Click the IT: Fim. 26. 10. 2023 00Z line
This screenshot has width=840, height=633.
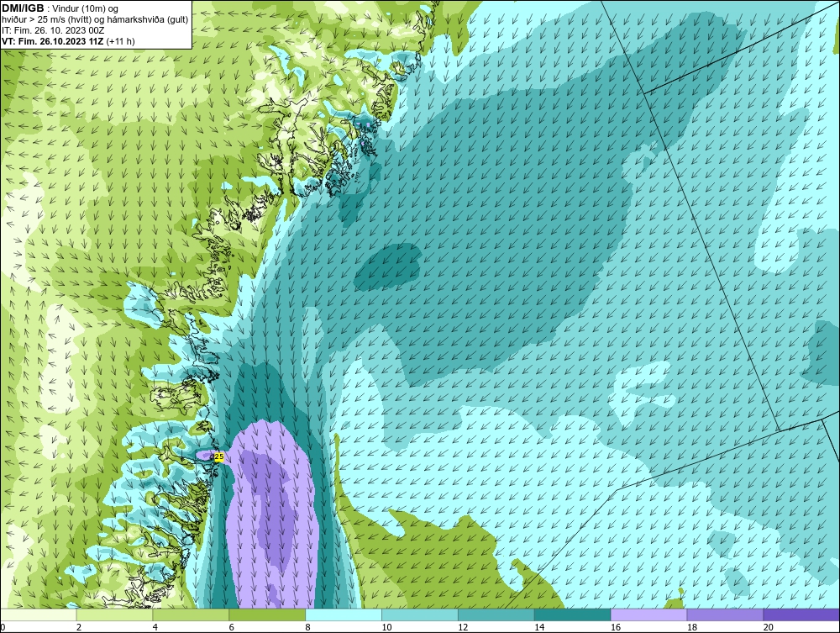point(53,30)
